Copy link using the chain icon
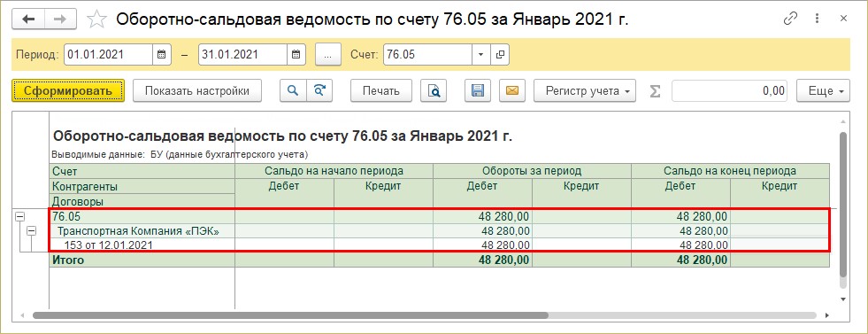Viewport: 868px width, 334px height. pyautogui.click(x=790, y=19)
